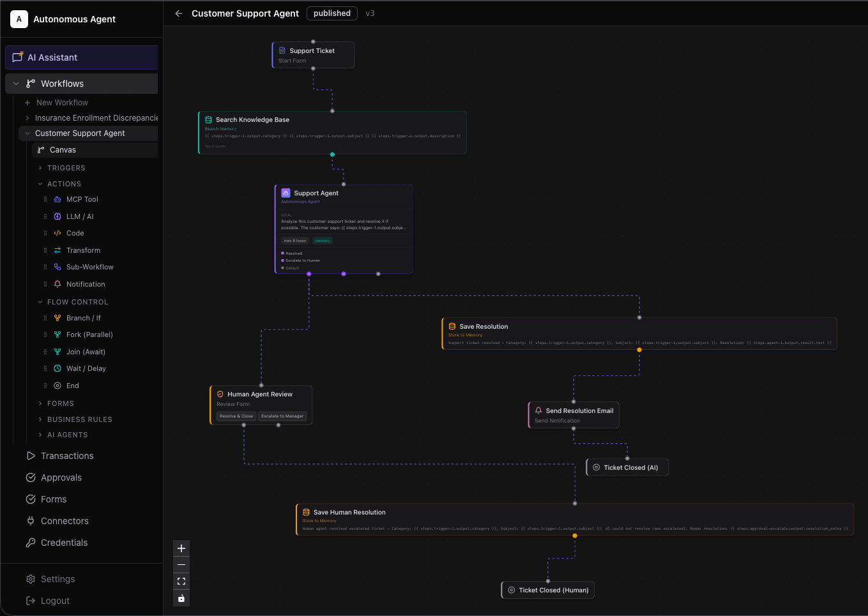Click the MCP Tool icon

57,199
